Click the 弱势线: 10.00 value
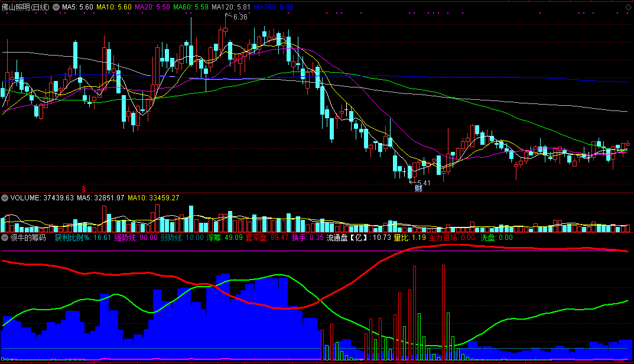 [182, 238]
